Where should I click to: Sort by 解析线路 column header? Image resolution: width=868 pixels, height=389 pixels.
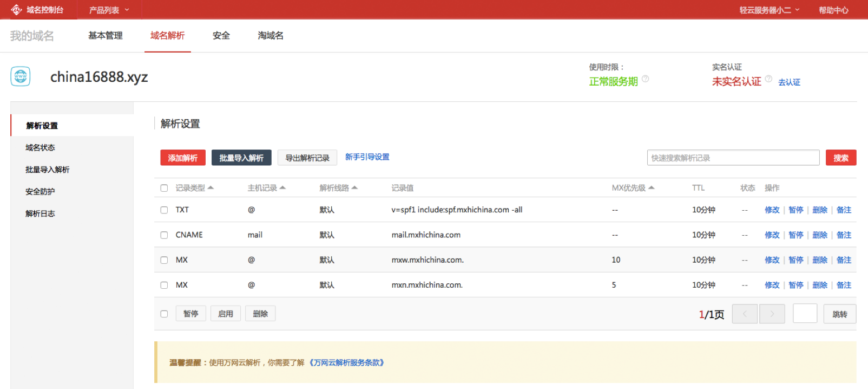pyautogui.click(x=338, y=188)
